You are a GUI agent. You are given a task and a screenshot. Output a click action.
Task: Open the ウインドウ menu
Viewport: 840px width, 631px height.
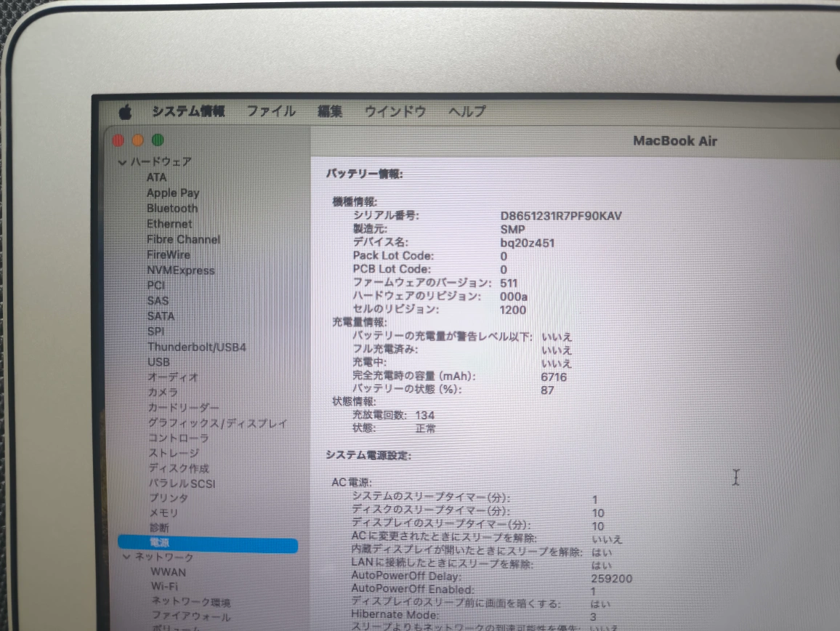395,111
